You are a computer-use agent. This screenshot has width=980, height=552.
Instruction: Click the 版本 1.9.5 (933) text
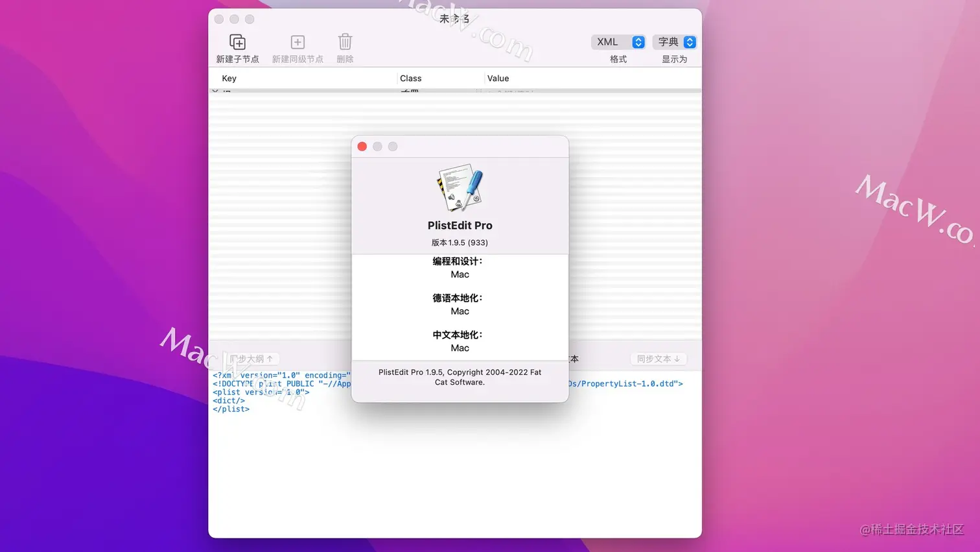(x=460, y=243)
